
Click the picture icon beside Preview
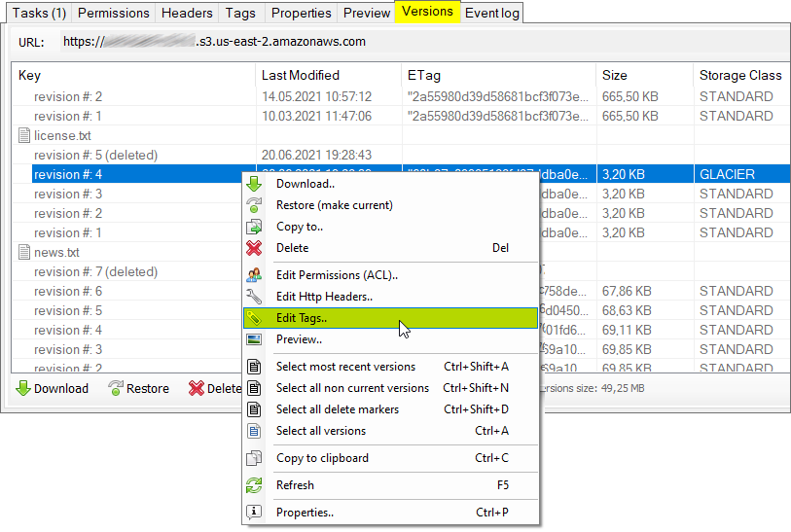pos(254,339)
